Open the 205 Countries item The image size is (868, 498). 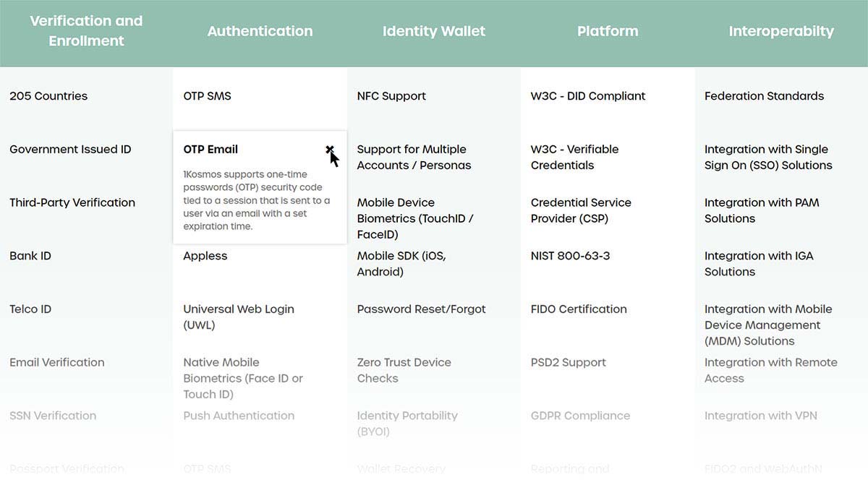point(48,96)
